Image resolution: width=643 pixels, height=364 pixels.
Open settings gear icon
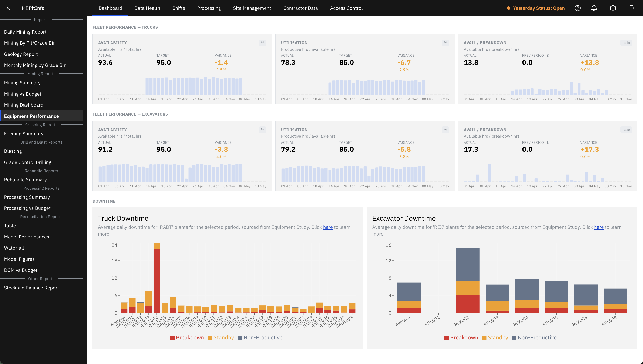[613, 8]
